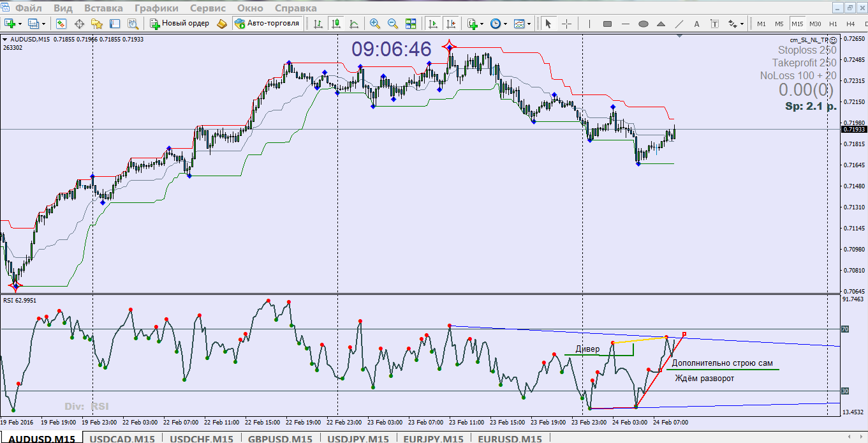Select the ellipse drawing tool
Viewport: 868px width, 443px height.
[x=644, y=24]
